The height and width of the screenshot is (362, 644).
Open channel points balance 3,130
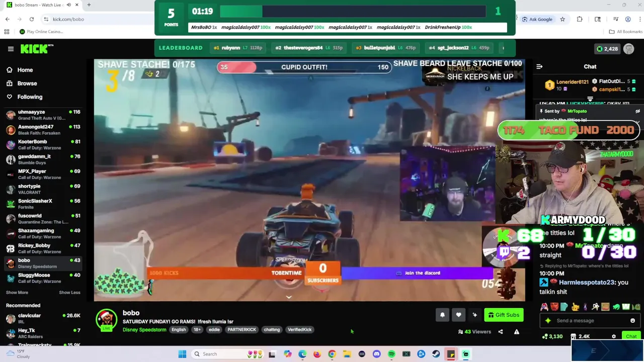coord(552,336)
